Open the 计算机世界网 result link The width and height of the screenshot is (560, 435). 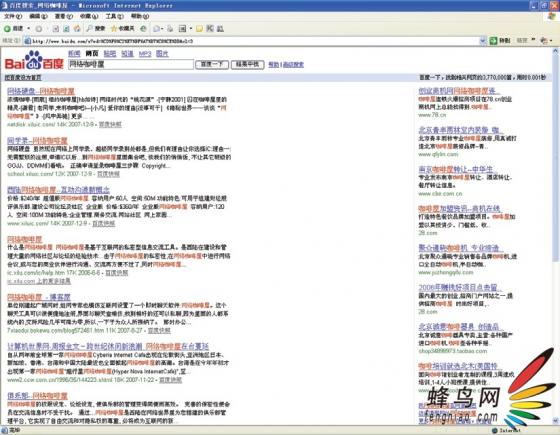tap(108, 346)
